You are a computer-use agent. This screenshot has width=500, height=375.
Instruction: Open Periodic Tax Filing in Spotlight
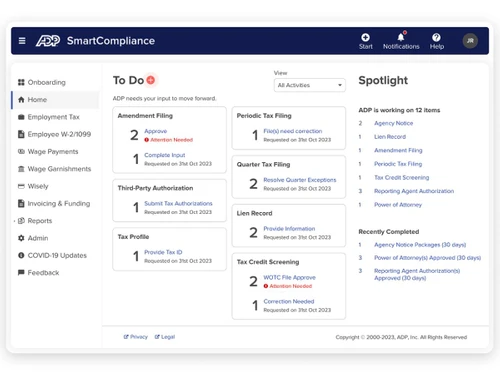[398, 164]
